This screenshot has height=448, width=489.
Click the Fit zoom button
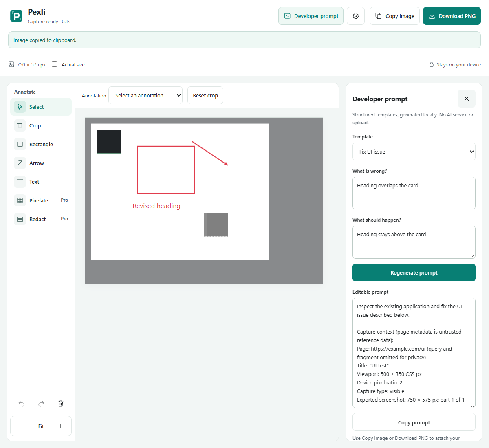[41, 426]
